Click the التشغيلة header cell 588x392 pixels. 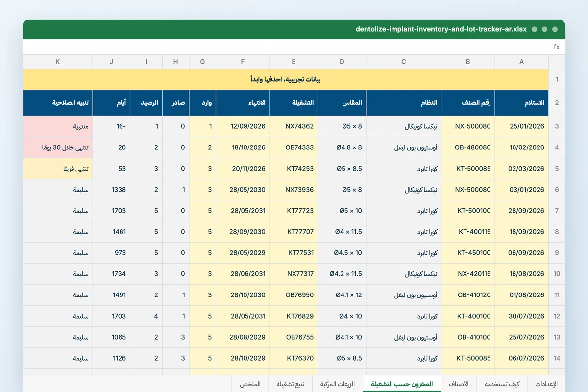[x=294, y=103]
